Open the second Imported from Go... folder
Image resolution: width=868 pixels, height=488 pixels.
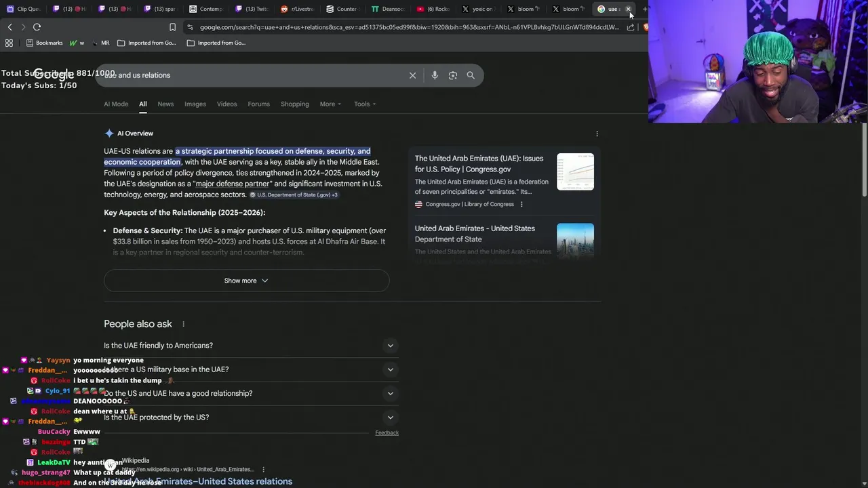(216, 43)
